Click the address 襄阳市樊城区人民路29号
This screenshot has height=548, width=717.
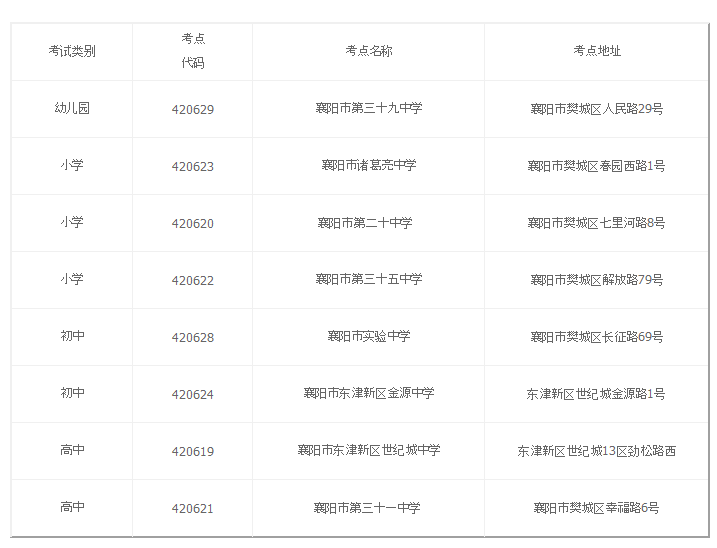point(596,108)
